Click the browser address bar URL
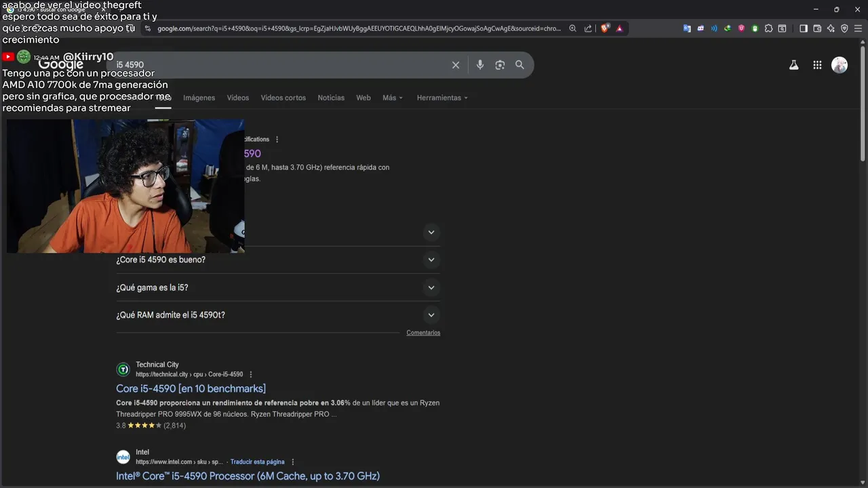Screen dimensions: 868x488 click(359, 28)
